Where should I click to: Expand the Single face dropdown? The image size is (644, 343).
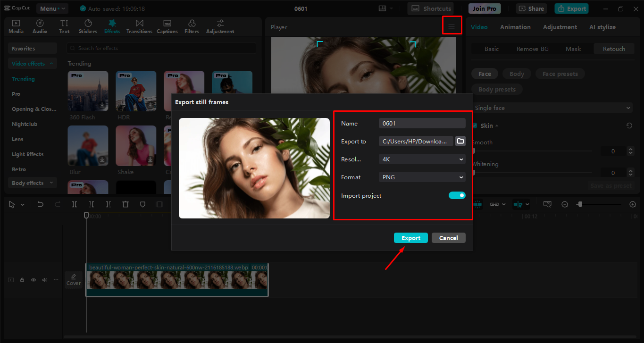552,108
